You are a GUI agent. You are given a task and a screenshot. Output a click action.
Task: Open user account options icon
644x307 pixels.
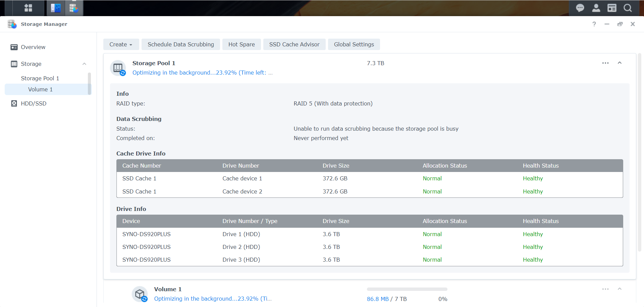[x=596, y=8]
